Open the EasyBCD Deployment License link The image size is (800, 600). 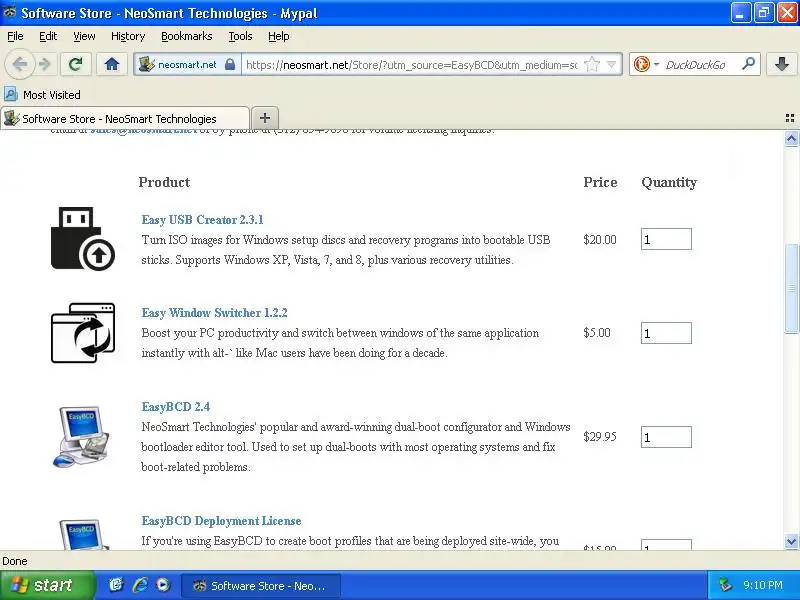tap(221, 521)
